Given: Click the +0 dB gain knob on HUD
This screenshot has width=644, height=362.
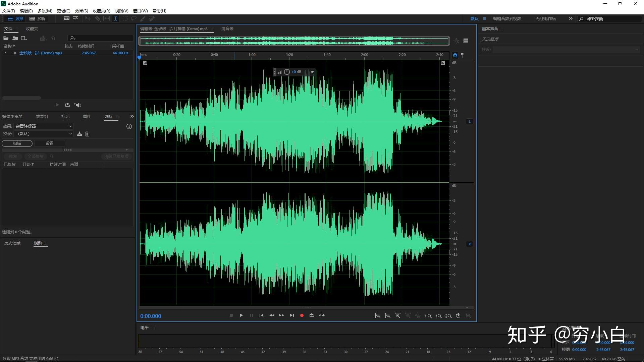Looking at the screenshot, I should click(287, 72).
